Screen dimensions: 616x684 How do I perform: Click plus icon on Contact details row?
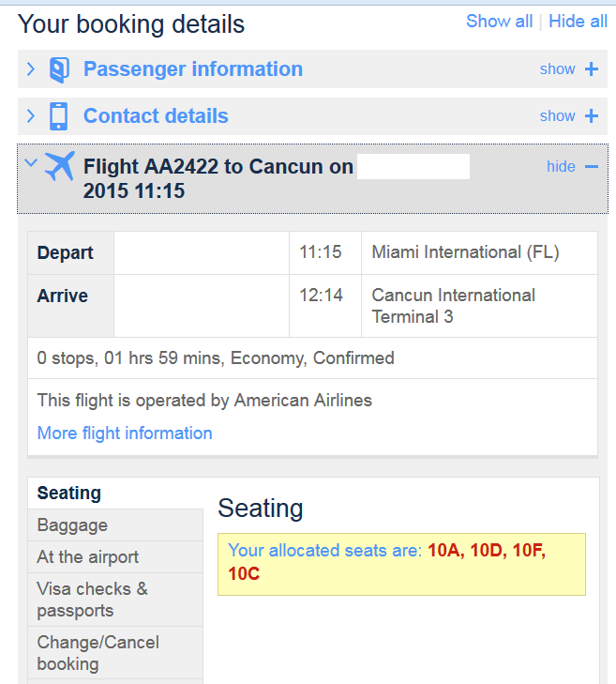coord(592,116)
